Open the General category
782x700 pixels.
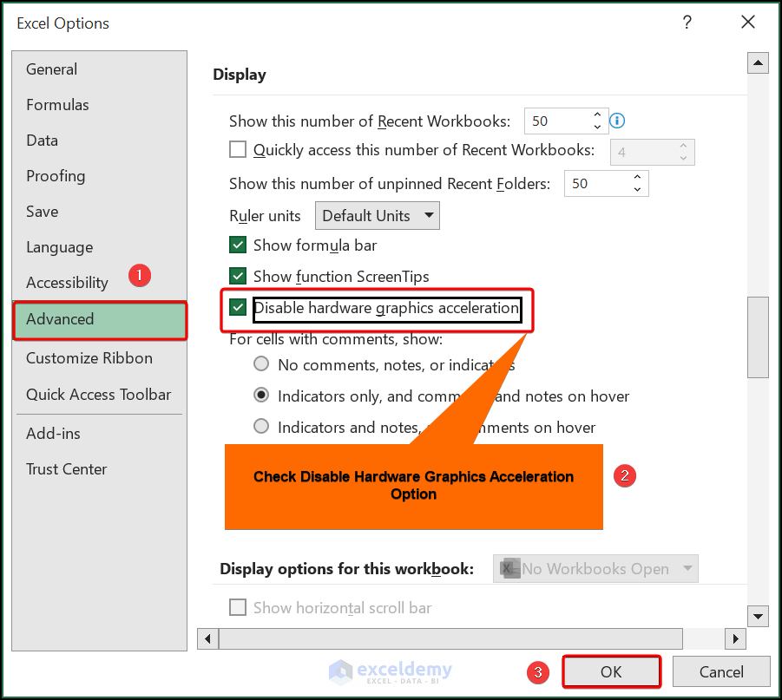point(100,69)
